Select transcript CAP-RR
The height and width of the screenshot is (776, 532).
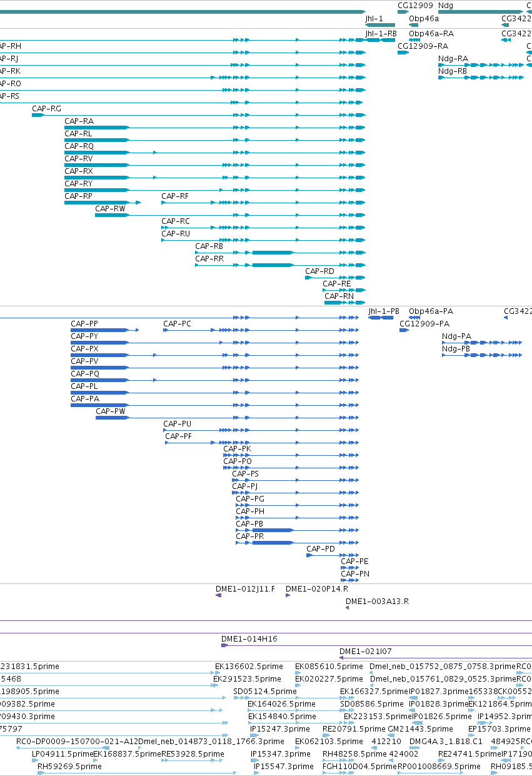click(x=209, y=258)
